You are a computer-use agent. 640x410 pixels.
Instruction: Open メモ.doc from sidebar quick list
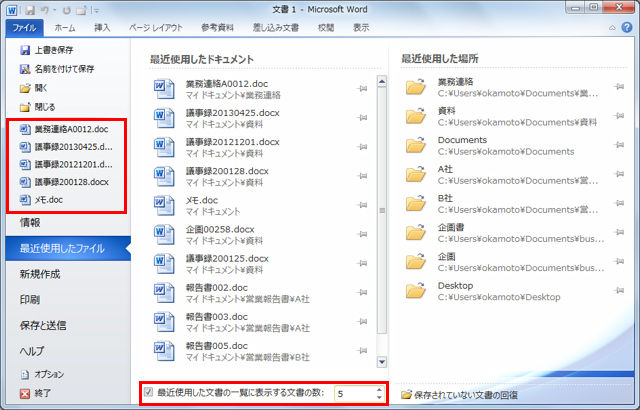click(42, 200)
